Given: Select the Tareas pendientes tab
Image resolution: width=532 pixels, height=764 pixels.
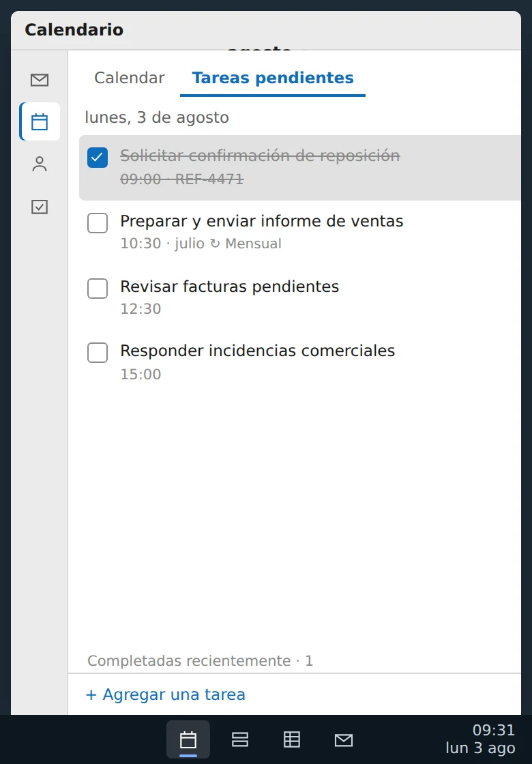Looking at the screenshot, I should (273, 78).
